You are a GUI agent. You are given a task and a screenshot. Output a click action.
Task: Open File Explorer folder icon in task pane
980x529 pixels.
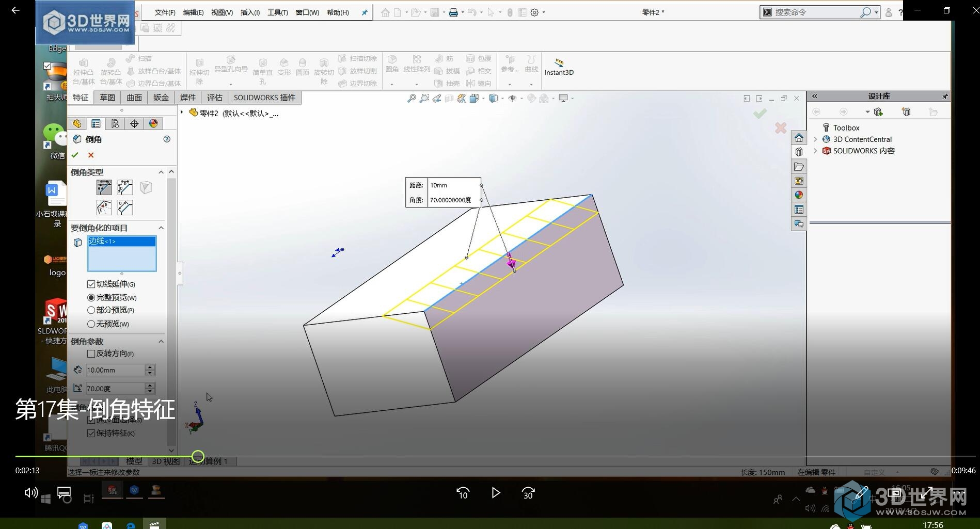(799, 167)
